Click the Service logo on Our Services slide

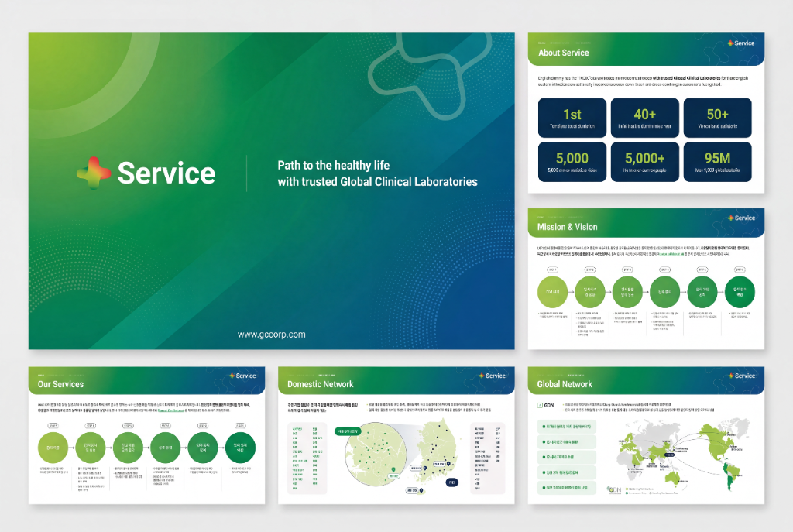[x=242, y=376]
